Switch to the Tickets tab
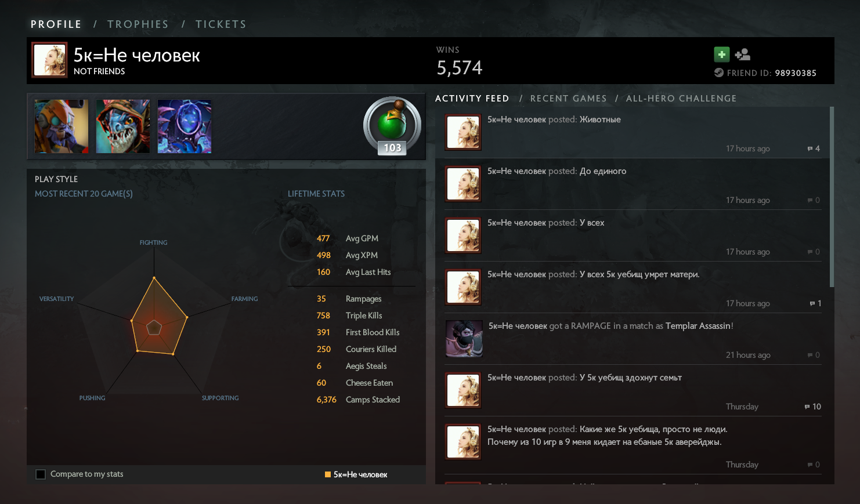Viewport: 860px width, 504px height. coord(221,24)
